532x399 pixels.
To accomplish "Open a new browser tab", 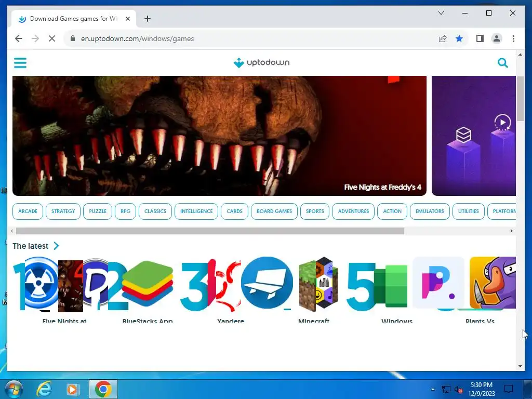I will pos(147,19).
